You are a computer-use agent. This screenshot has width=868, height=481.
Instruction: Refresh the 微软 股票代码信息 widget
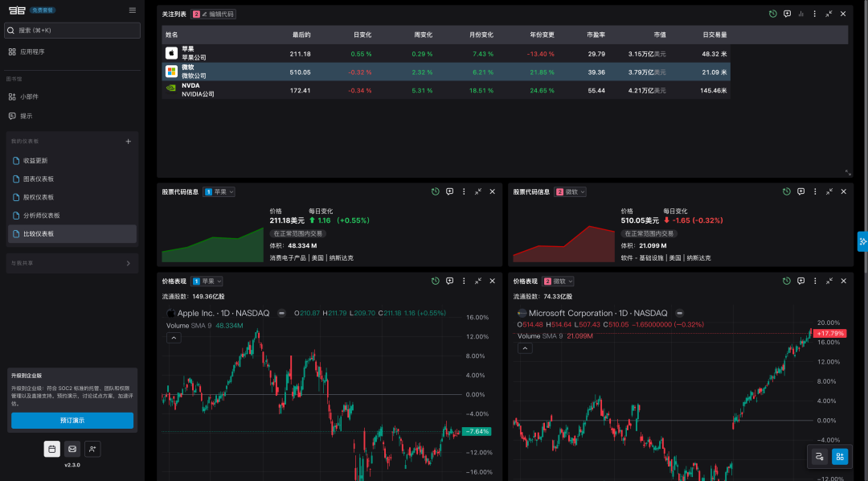787,191
